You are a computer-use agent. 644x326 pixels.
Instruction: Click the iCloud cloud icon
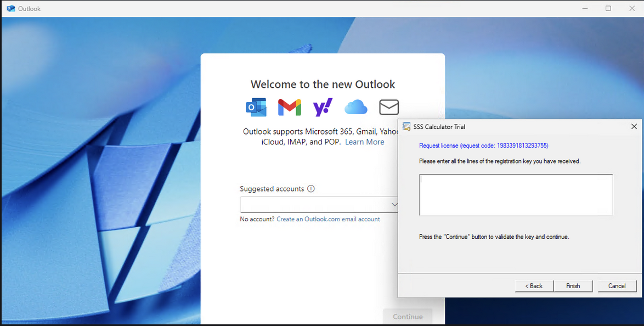[355, 107]
